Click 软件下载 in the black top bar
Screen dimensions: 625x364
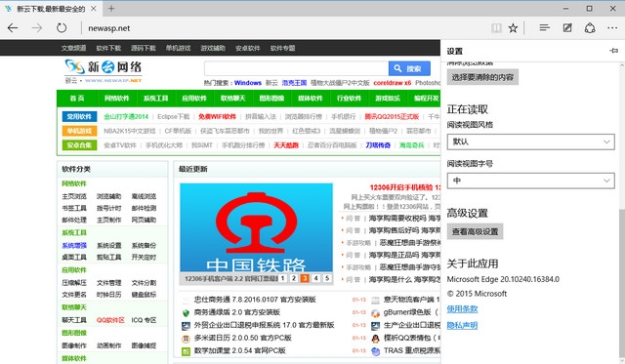coord(108,48)
